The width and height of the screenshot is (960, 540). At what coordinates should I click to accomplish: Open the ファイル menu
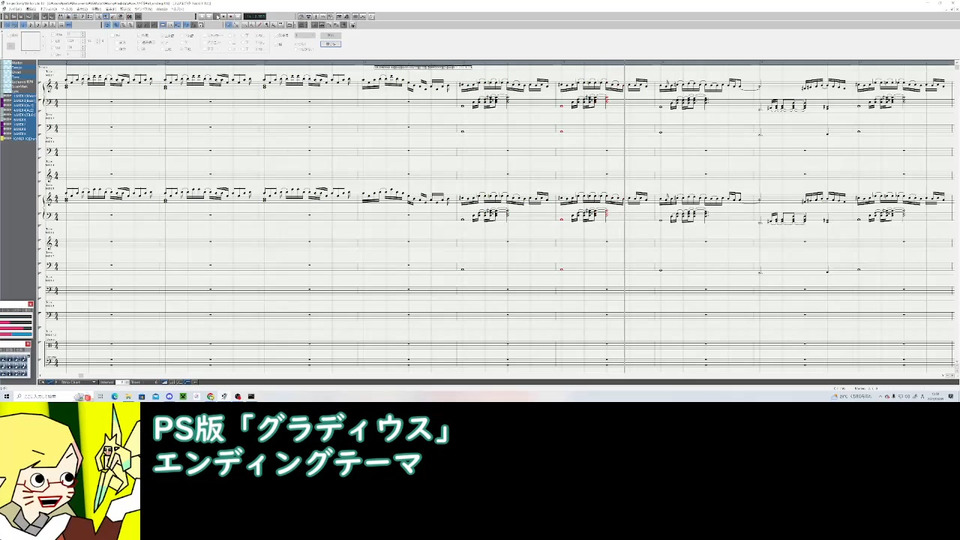point(15,9)
